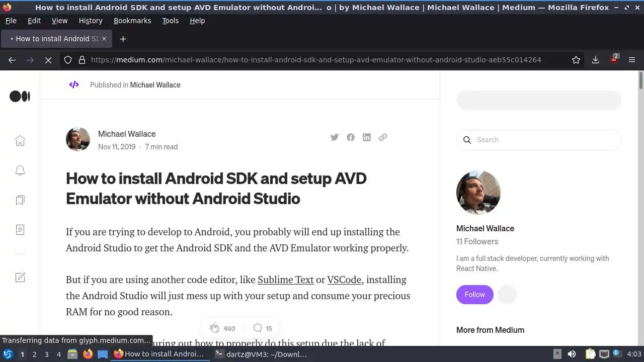Go back with the browser back arrow
Screen dimensions: 644x362
pyautogui.click(x=12, y=60)
